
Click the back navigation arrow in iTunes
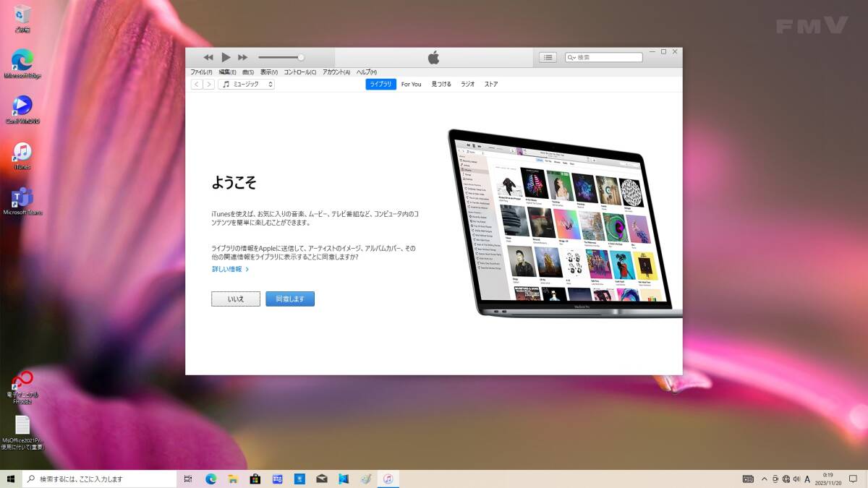point(197,85)
